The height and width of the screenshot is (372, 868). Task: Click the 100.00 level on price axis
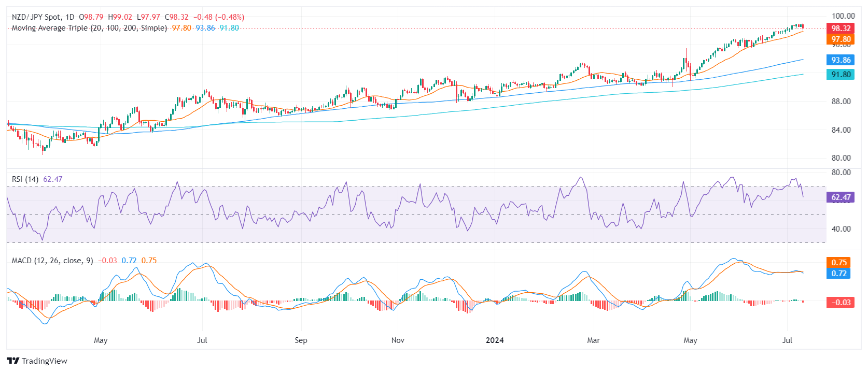click(843, 16)
